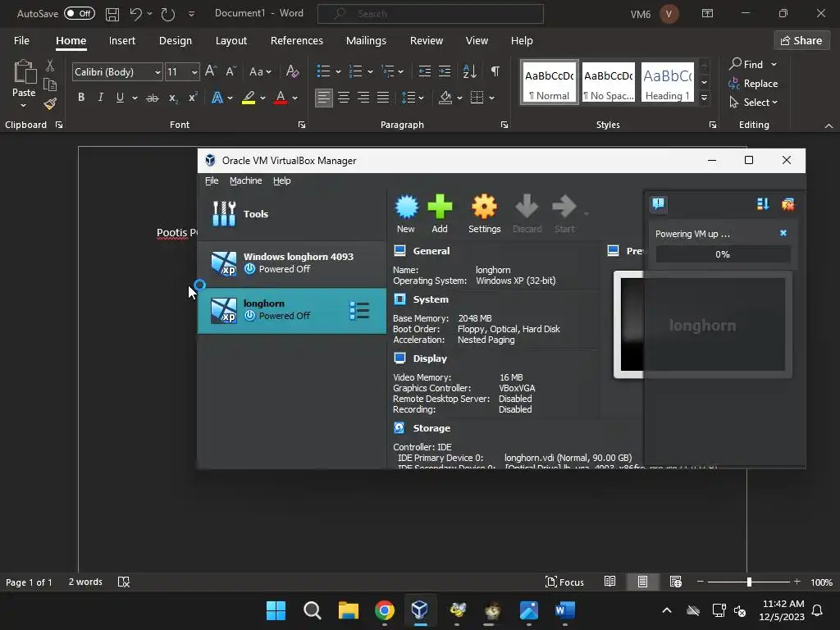Click the Share button in Word
840x630 pixels.
point(801,40)
